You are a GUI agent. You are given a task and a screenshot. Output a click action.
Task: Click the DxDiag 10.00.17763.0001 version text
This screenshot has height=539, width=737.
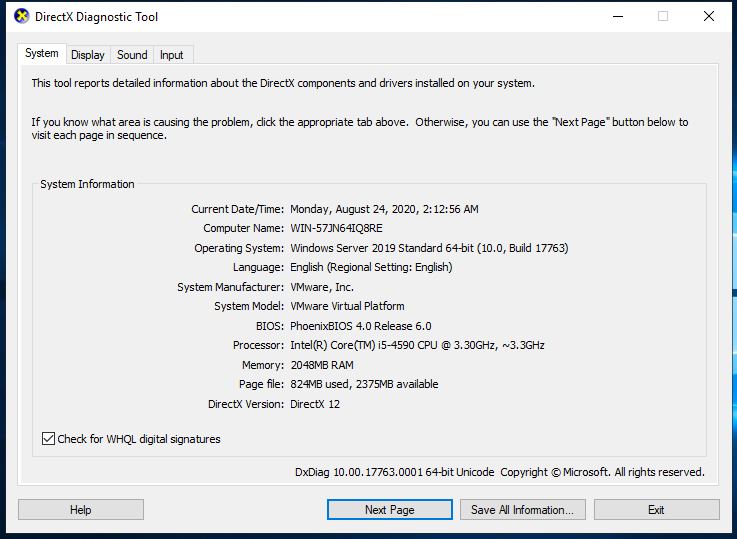coord(395,472)
